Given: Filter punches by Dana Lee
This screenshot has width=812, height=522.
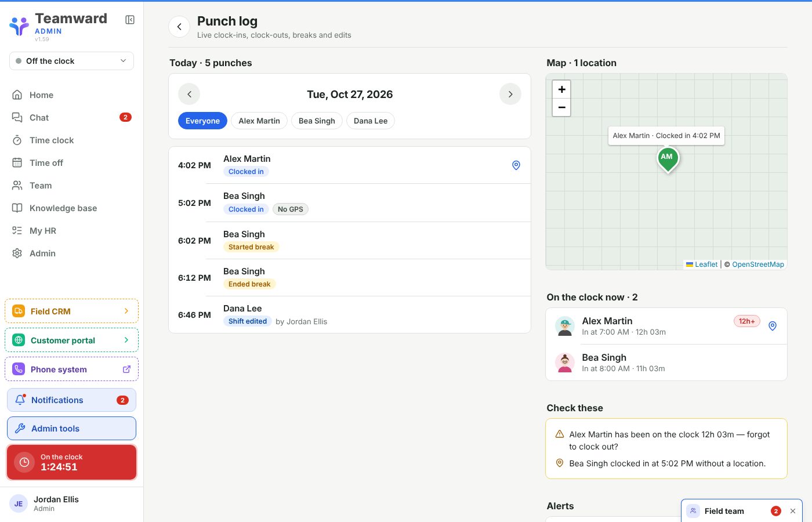Looking at the screenshot, I should click(x=371, y=121).
